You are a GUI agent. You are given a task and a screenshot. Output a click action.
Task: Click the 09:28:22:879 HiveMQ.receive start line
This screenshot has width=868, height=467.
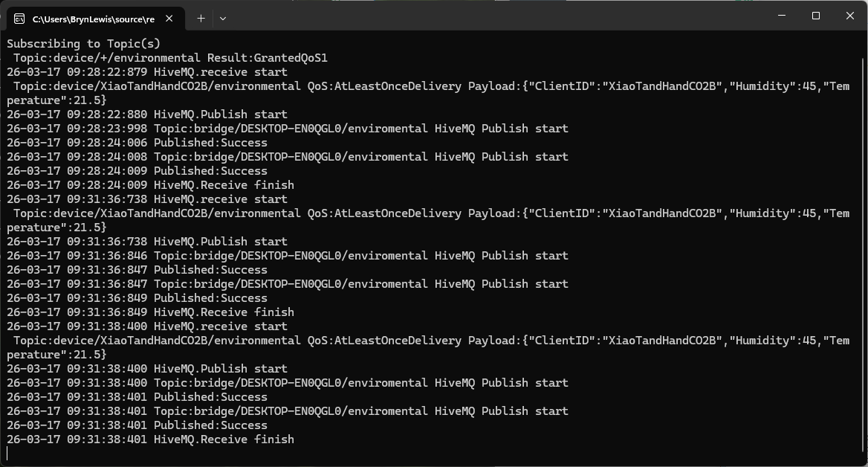pos(147,72)
